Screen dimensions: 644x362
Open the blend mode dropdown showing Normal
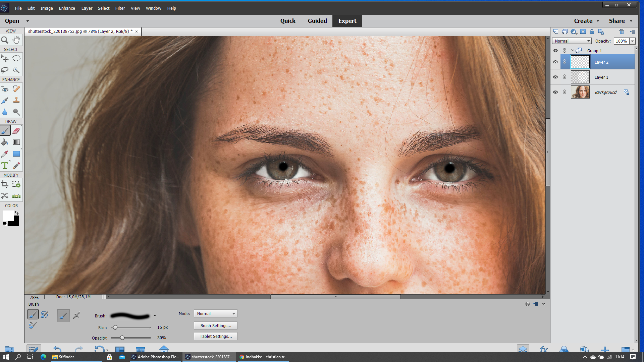tap(571, 41)
